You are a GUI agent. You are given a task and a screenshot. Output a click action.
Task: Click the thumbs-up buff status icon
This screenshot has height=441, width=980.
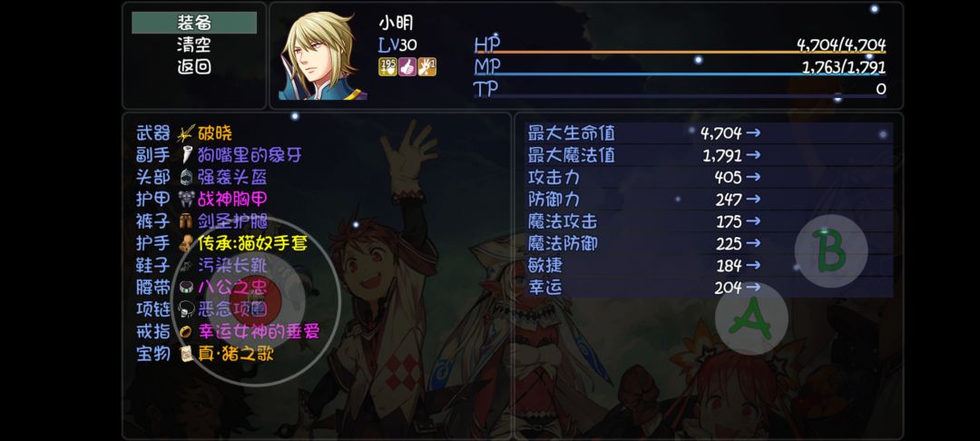click(407, 67)
